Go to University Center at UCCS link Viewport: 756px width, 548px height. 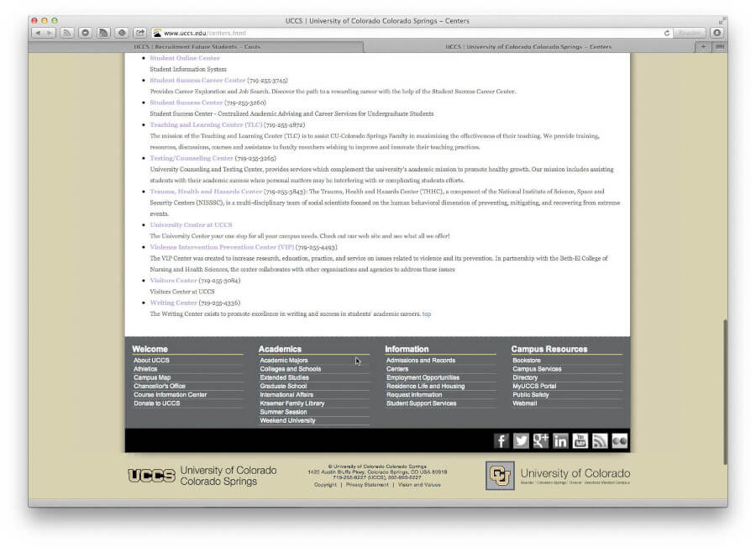pos(191,224)
